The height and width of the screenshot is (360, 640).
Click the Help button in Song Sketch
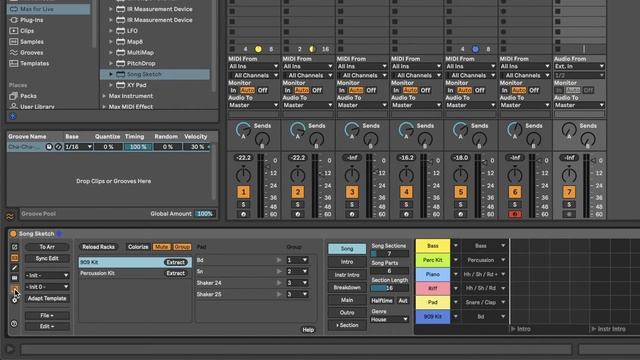pyautogui.click(x=308, y=330)
